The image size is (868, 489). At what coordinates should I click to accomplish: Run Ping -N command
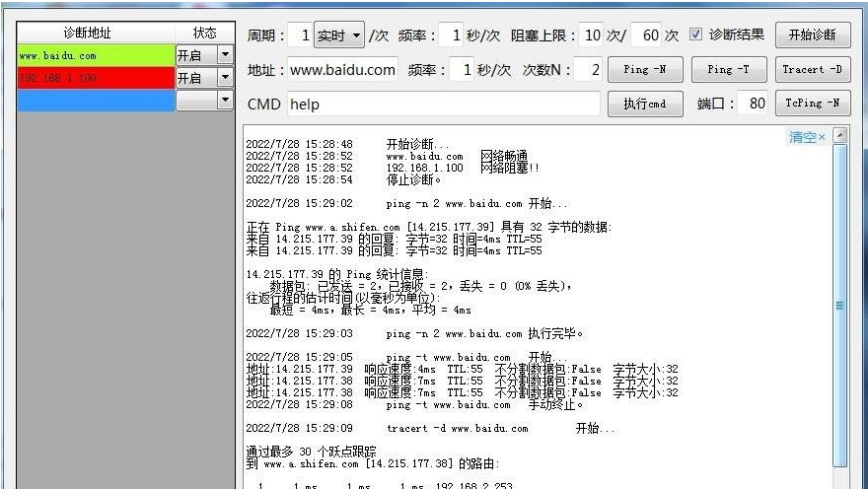[x=645, y=70]
